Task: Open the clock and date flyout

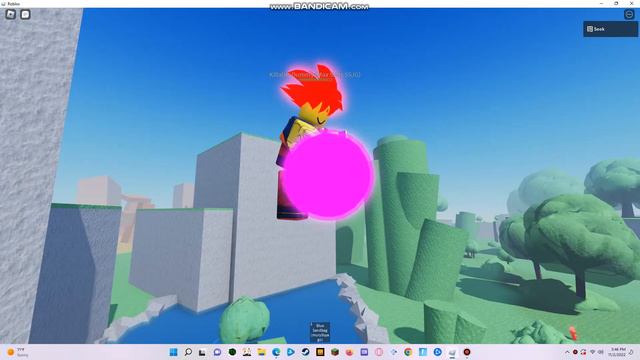Action: 618,352
